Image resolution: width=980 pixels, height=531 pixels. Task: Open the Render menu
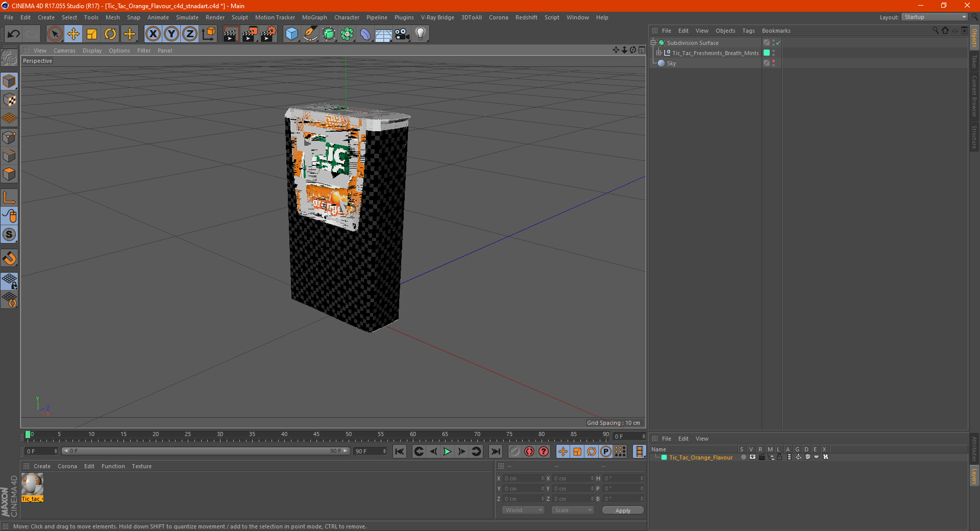[215, 17]
